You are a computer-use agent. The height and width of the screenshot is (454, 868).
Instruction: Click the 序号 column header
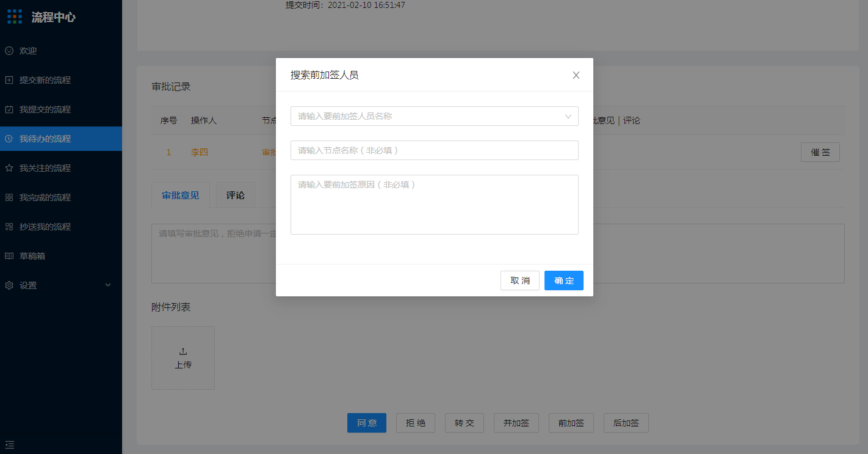coord(169,120)
